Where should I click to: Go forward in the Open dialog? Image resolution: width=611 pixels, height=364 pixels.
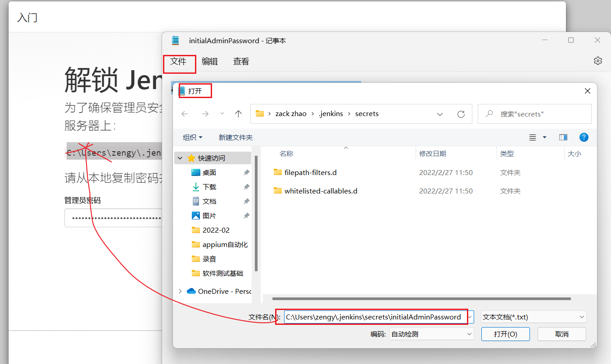click(205, 114)
